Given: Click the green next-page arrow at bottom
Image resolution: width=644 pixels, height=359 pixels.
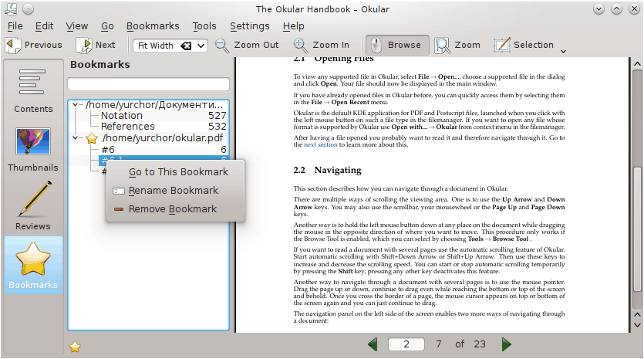Looking at the screenshot, I should pyautogui.click(x=507, y=344).
